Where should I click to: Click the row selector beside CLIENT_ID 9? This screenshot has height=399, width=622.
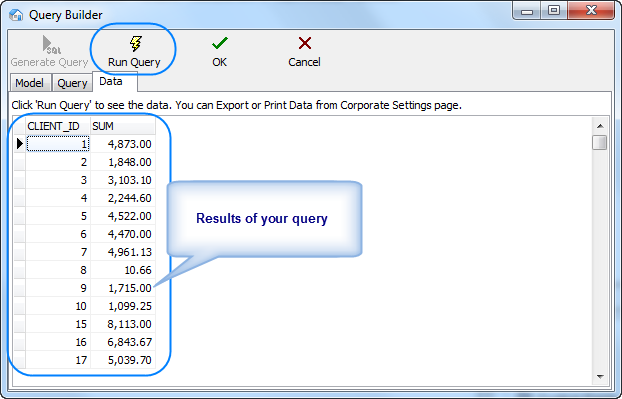[19, 288]
